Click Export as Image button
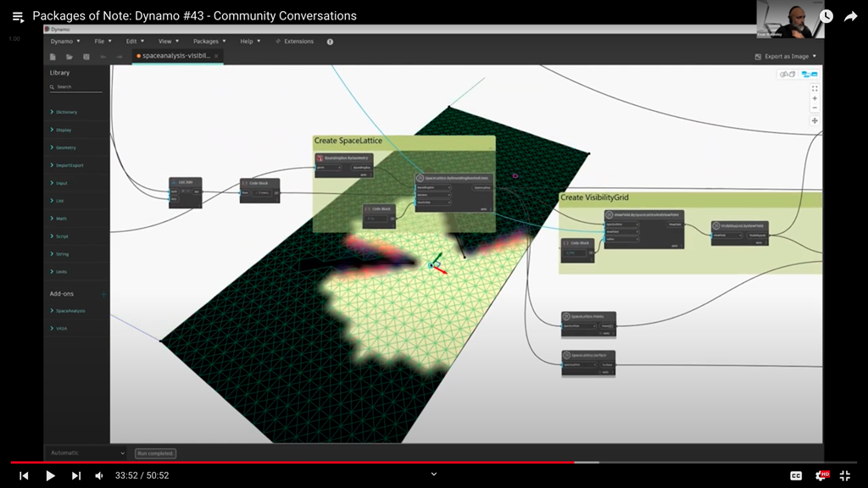The width and height of the screenshot is (868, 488). (786, 57)
